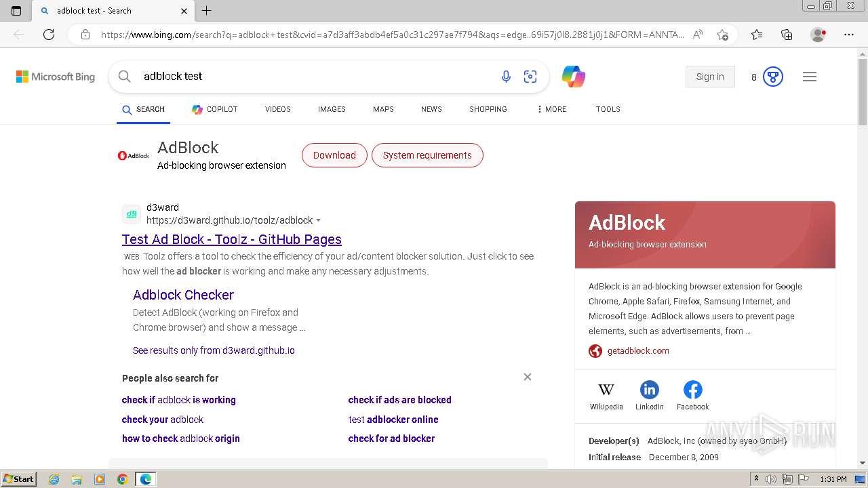Open the browser profile avatar

pyautogui.click(x=818, y=35)
